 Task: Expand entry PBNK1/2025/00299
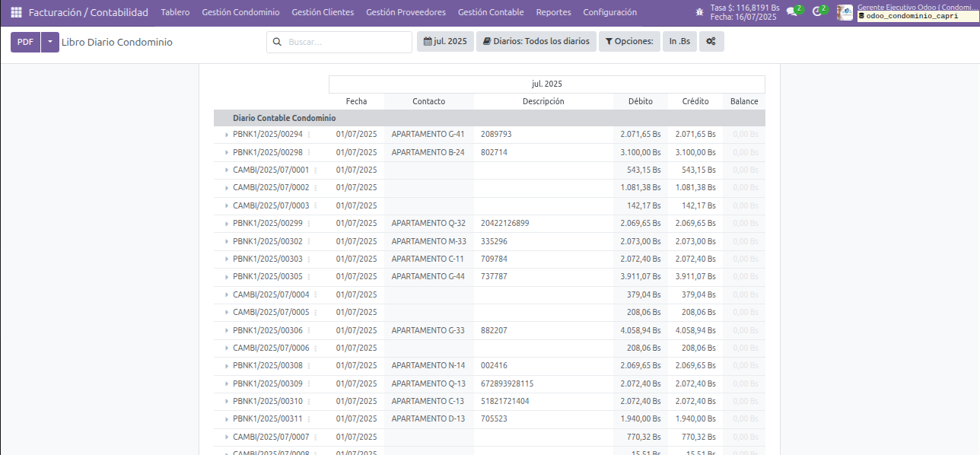click(226, 224)
